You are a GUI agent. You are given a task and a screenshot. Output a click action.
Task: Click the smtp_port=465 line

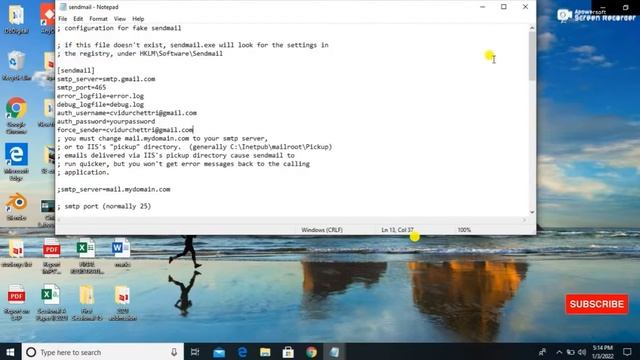(x=81, y=87)
